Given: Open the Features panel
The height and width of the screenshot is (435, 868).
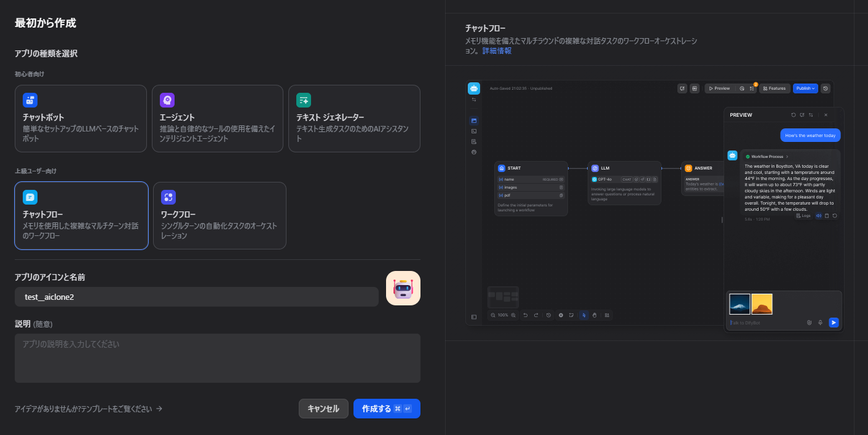Looking at the screenshot, I should coord(774,88).
